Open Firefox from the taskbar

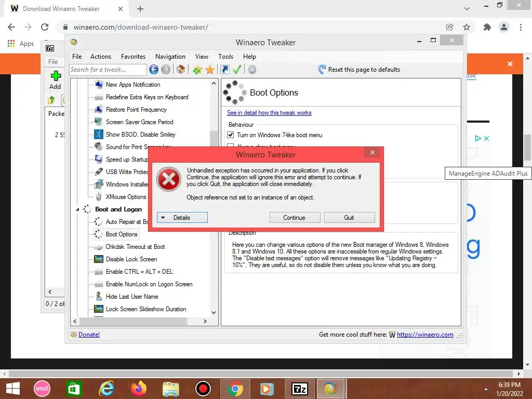click(138, 389)
